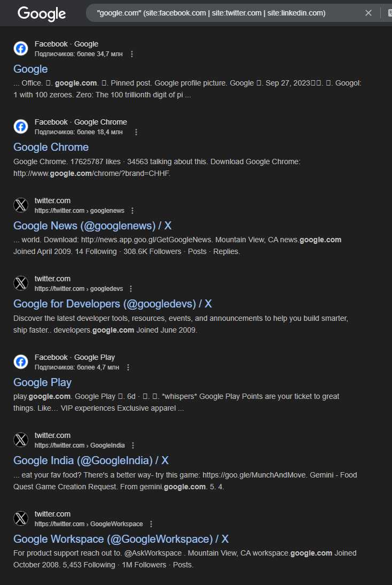Click Facebook favicon of Google Chrome result
The height and width of the screenshot is (585, 392).
tap(21, 127)
